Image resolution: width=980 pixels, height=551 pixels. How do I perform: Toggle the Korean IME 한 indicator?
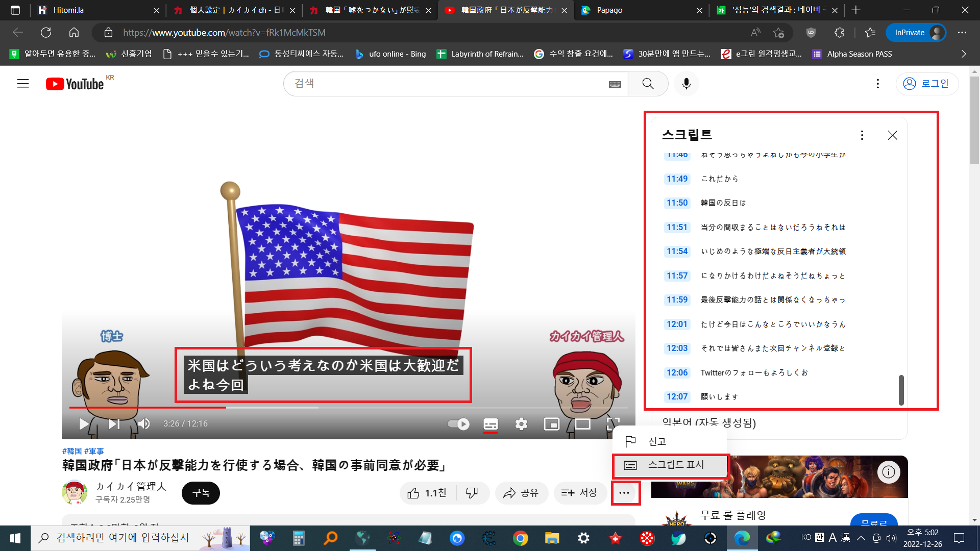[820, 537]
